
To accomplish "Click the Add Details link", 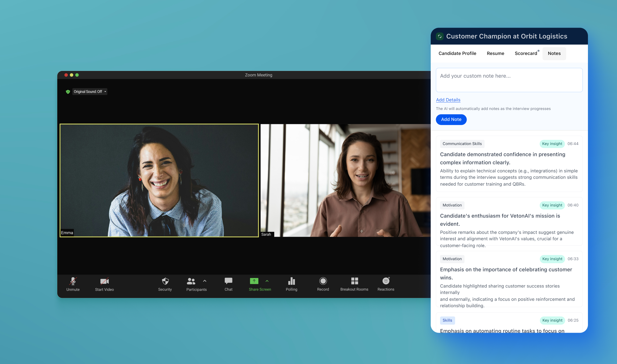I will (x=448, y=100).
